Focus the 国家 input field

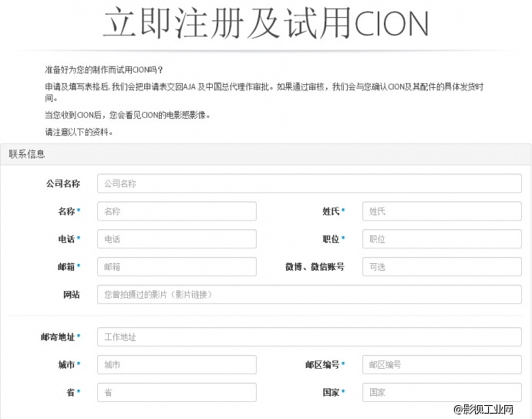tap(442, 393)
